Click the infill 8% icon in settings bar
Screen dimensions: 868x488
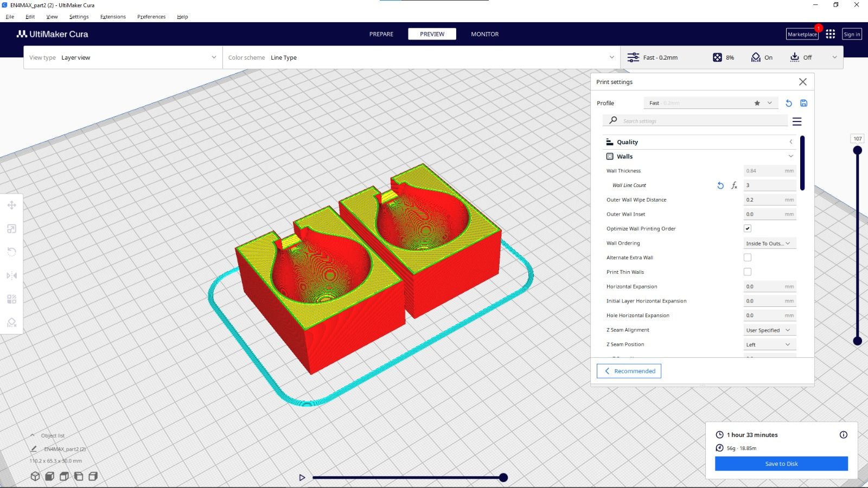coord(717,57)
